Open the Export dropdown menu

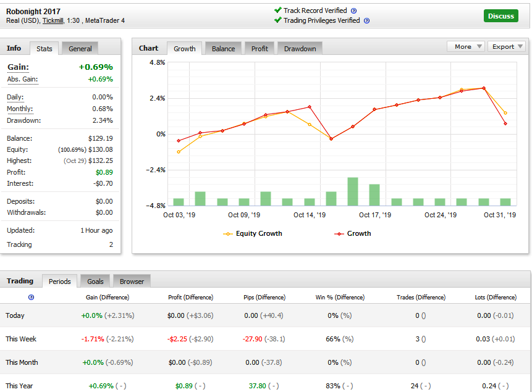(x=507, y=46)
